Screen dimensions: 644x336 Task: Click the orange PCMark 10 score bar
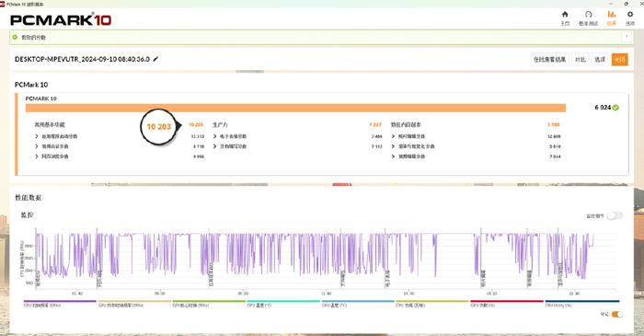[295, 108]
